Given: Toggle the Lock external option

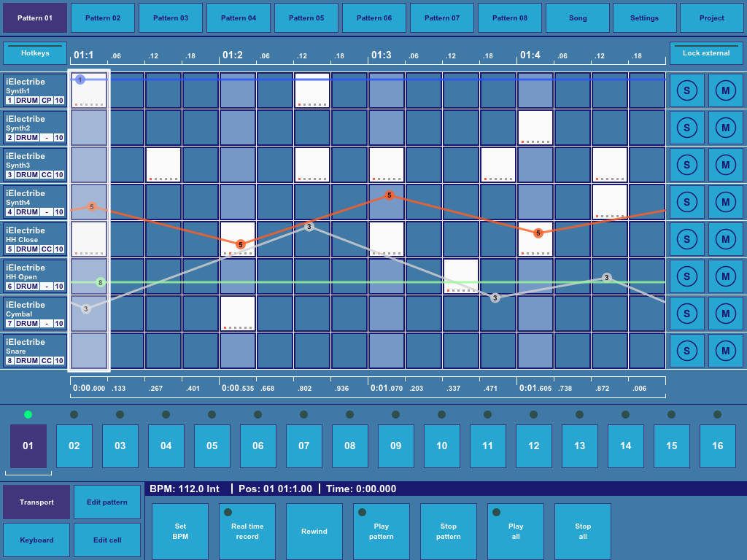Looking at the screenshot, I should 706,52.
